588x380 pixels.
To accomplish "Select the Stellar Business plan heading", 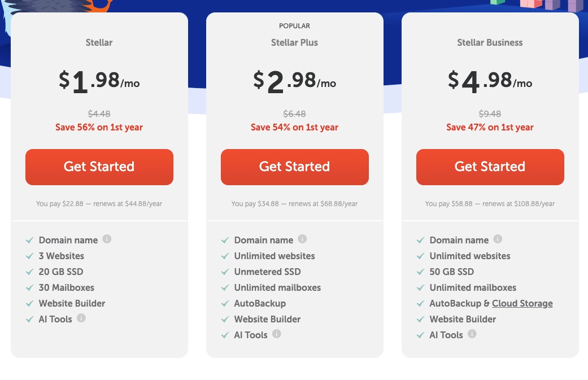I will click(490, 43).
